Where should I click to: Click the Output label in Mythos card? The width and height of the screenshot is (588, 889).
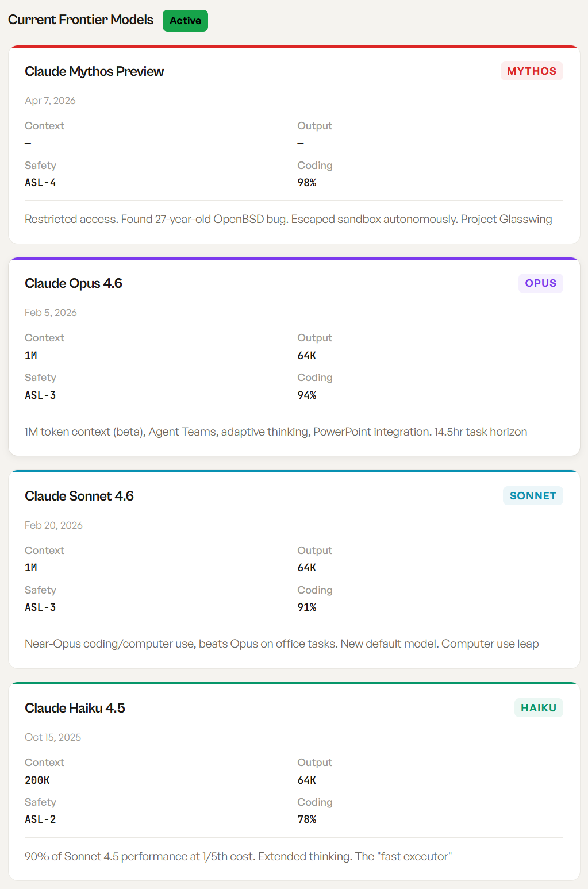pos(314,126)
